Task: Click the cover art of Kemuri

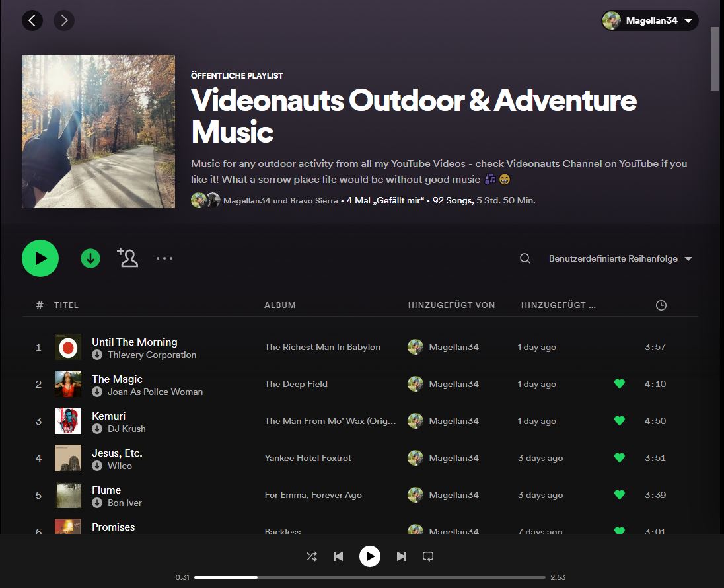Action: [x=68, y=421]
